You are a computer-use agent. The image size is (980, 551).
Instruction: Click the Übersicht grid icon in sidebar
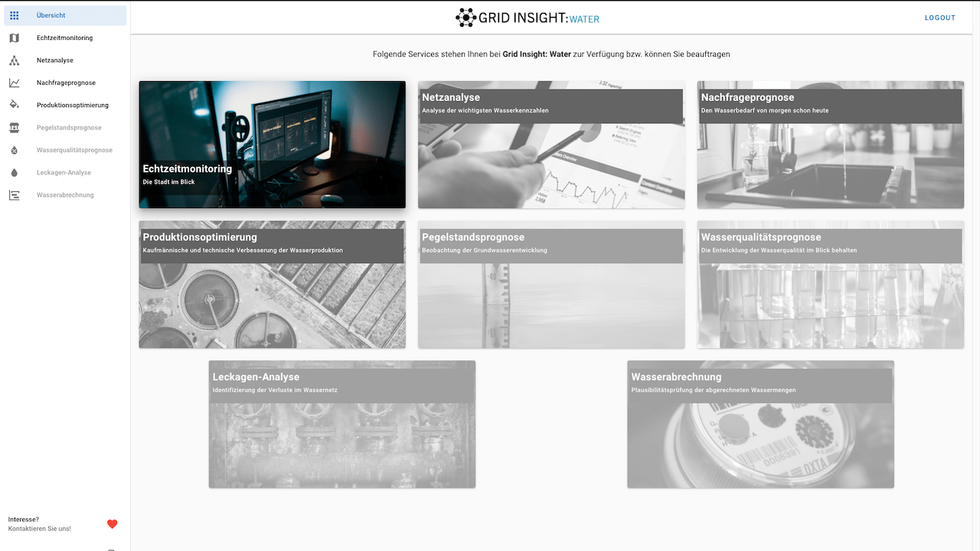click(x=14, y=15)
